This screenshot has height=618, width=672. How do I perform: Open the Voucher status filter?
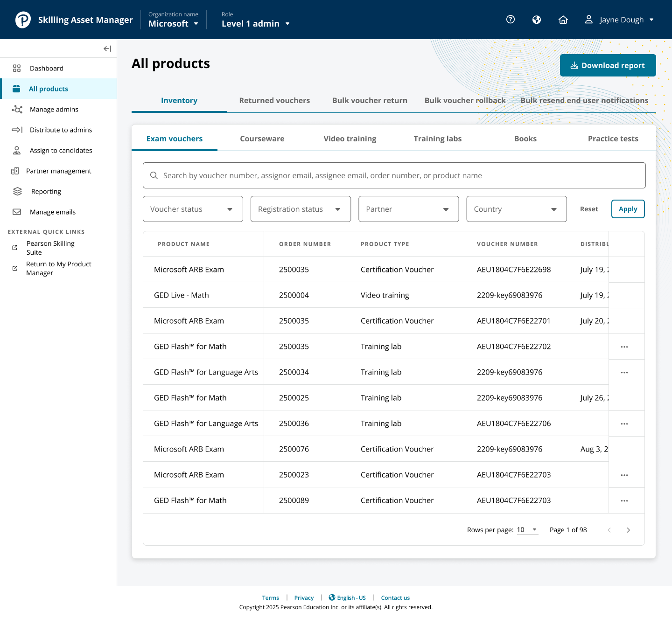tap(193, 209)
